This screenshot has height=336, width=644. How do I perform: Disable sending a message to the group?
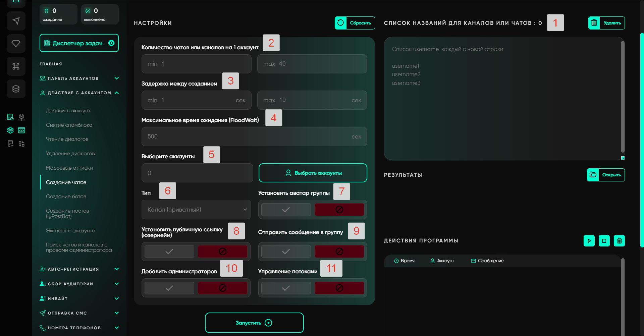[x=339, y=251]
